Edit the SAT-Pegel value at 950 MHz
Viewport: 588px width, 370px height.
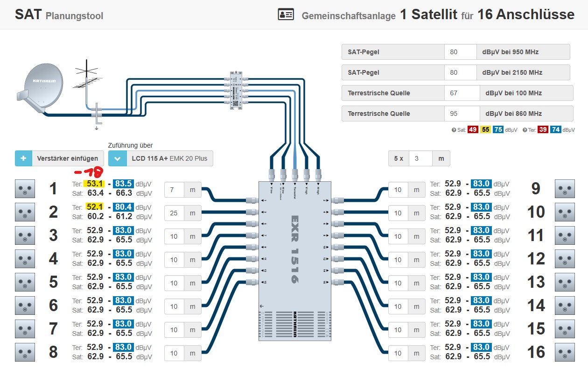pyautogui.click(x=459, y=52)
